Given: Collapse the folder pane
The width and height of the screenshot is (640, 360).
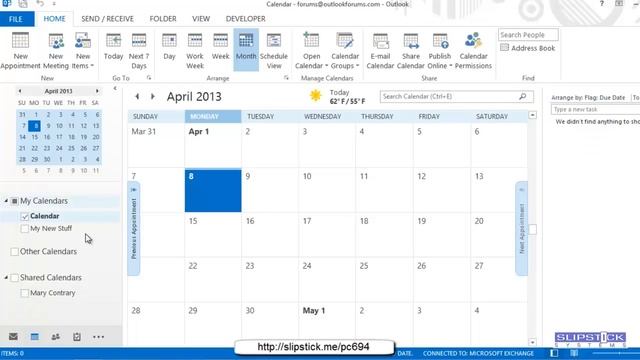Looking at the screenshot, I should tap(115, 88).
